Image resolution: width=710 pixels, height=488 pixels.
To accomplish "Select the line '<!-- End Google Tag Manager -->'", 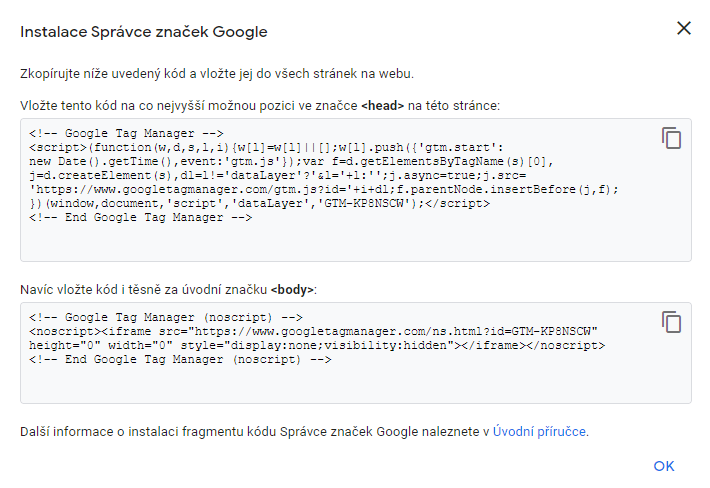I will click(x=140, y=217).
